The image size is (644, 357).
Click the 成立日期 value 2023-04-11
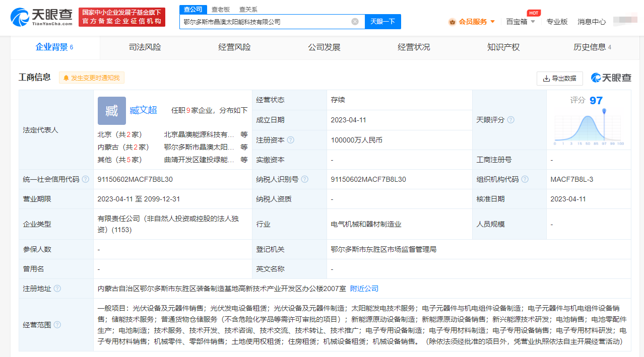[x=349, y=120]
